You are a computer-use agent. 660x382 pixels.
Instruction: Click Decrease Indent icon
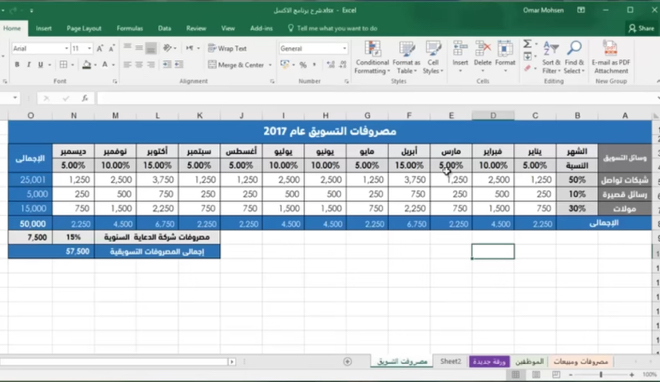coord(167,65)
